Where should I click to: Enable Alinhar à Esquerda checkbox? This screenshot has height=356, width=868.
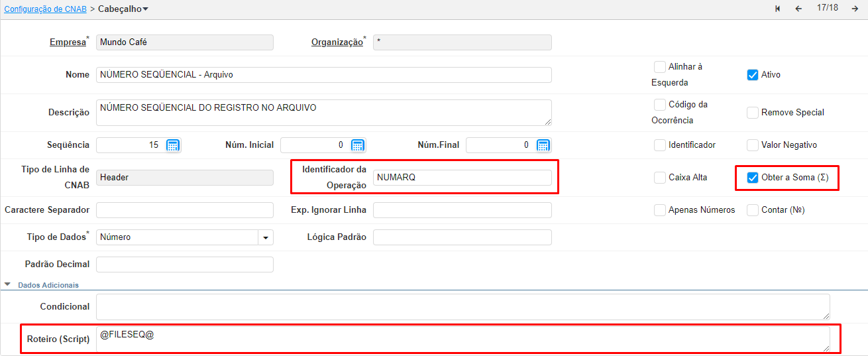click(659, 67)
